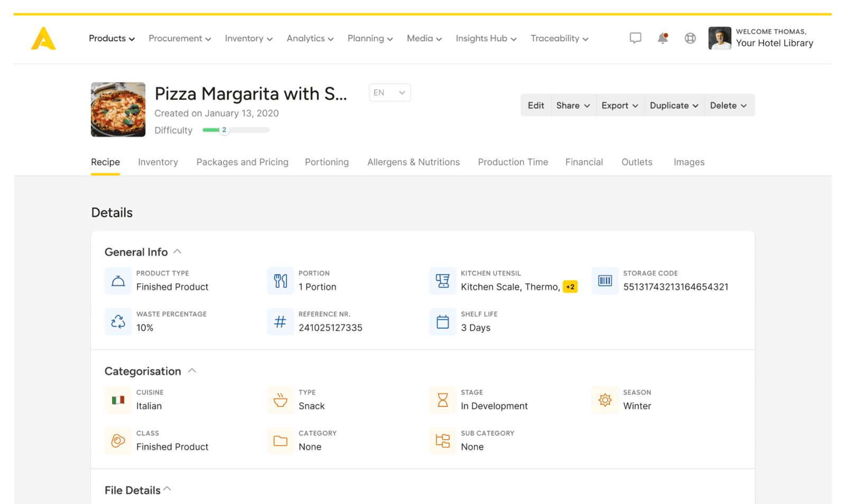Collapse the Categorisation section
The width and height of the screenshot is (846, 504).
point(192,371)
